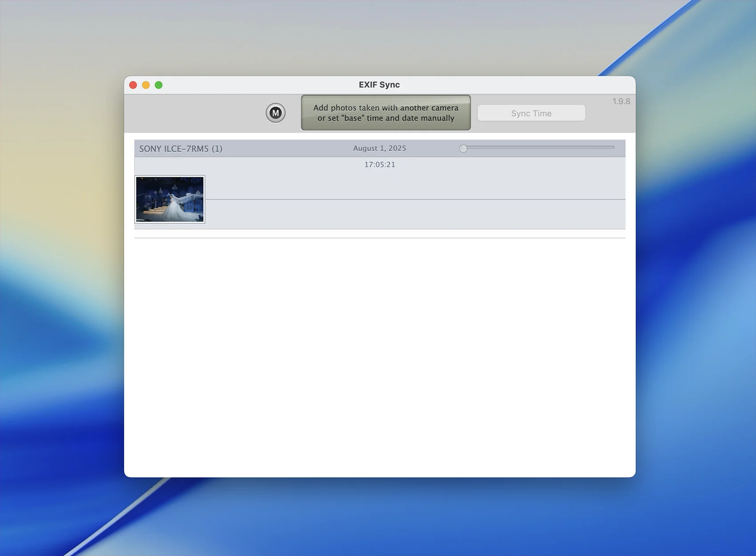The height and width of the screenshot is (556, 756).
Task: Click the 1.9.8 version number
Action: pos(621,101)
